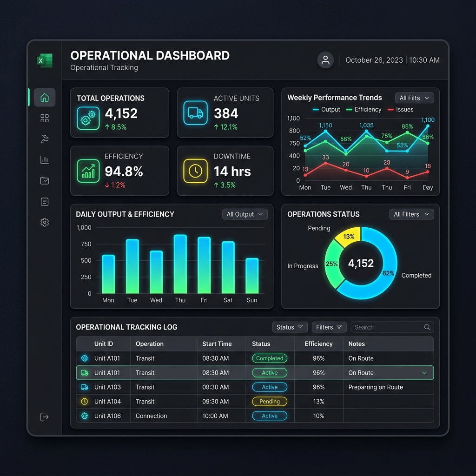
Task: Open settings gear in the sidebar
Action: 45,222
